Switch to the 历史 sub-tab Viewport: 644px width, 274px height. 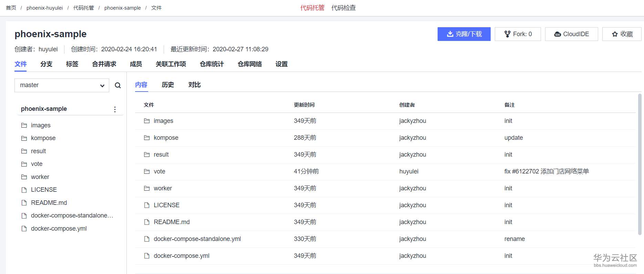point(168,85)
